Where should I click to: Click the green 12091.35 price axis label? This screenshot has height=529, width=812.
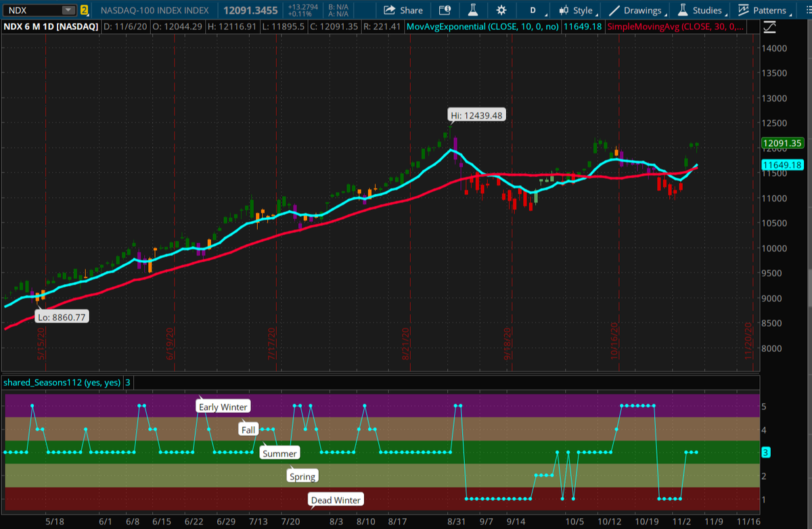tap(782, 143)
